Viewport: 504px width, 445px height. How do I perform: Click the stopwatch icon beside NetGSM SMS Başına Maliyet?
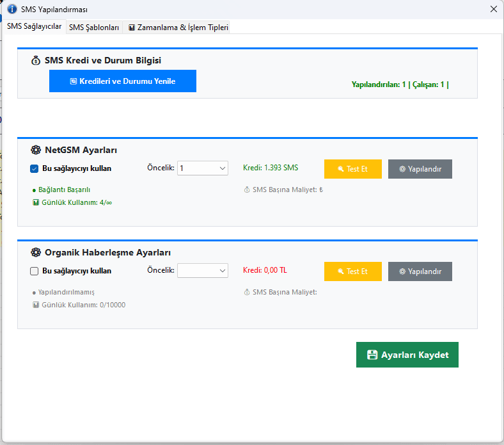click(x=247, y=190)
